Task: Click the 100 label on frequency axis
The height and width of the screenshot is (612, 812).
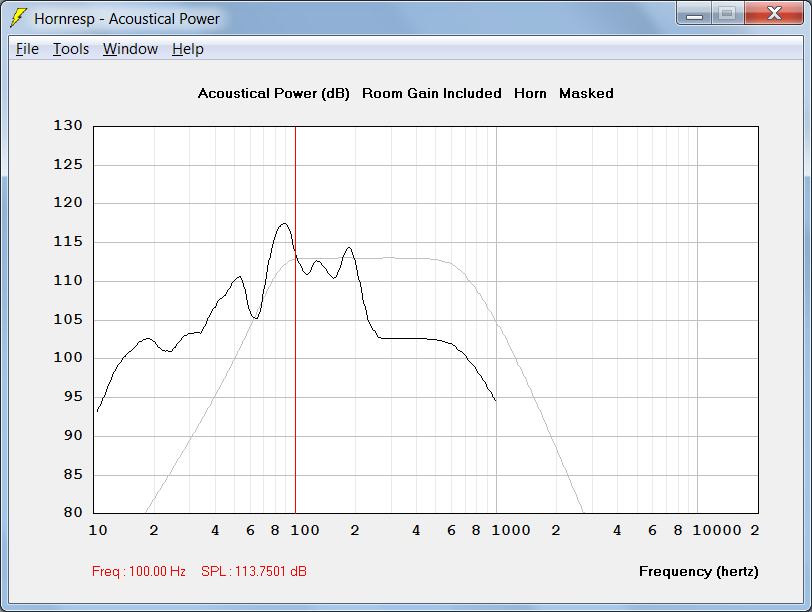Action: [x=304, y=530]
